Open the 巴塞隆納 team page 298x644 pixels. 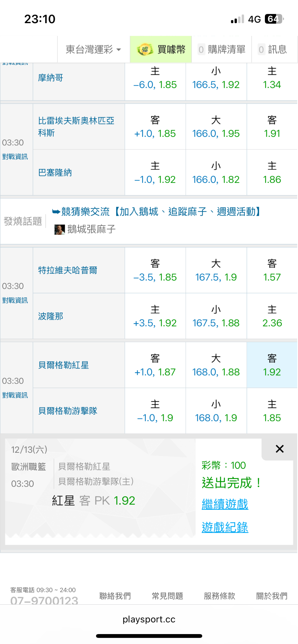click(x=55, y=173)
